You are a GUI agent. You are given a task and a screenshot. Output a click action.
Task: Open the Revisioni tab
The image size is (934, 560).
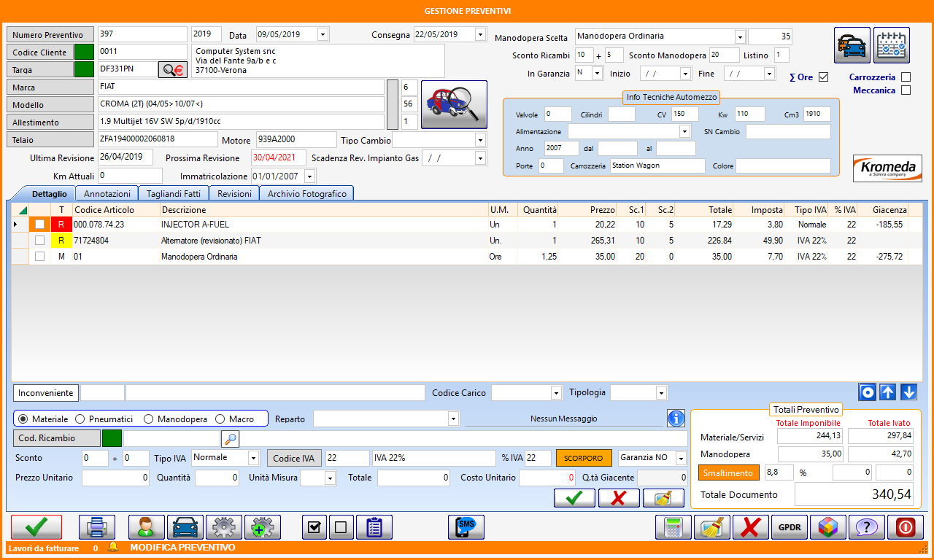(234, 194)
